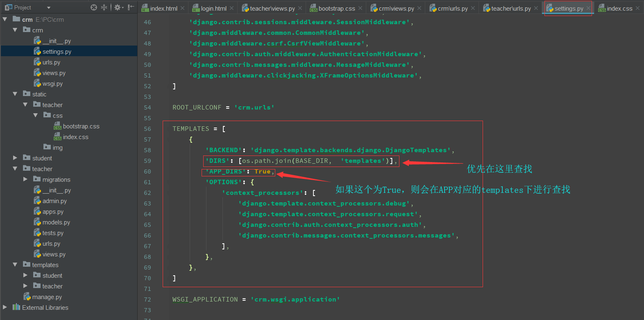Screen dimensions: 644x320
Task: Close the crm\views.py tab
Action: [x=419, y=8]
